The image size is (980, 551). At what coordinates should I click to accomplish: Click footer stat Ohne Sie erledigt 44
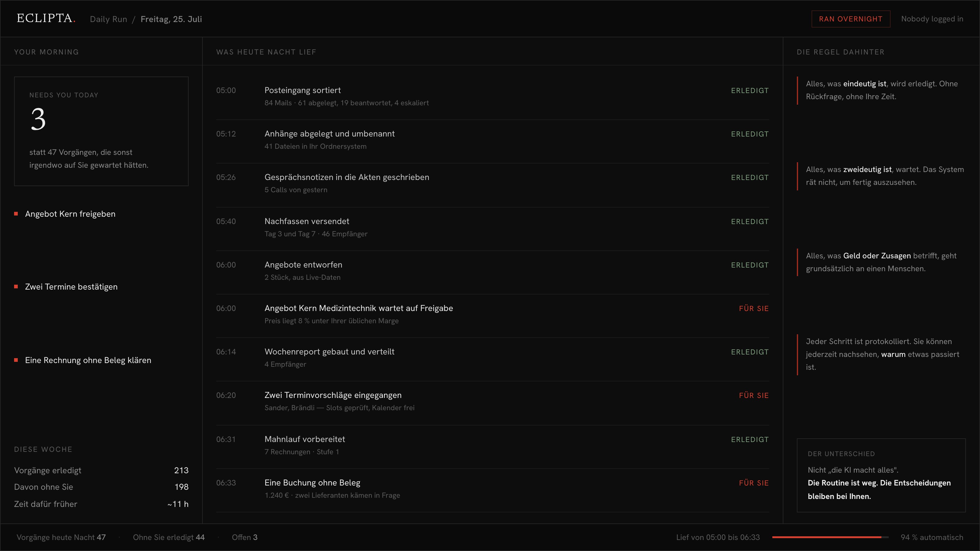pos(168,537)
